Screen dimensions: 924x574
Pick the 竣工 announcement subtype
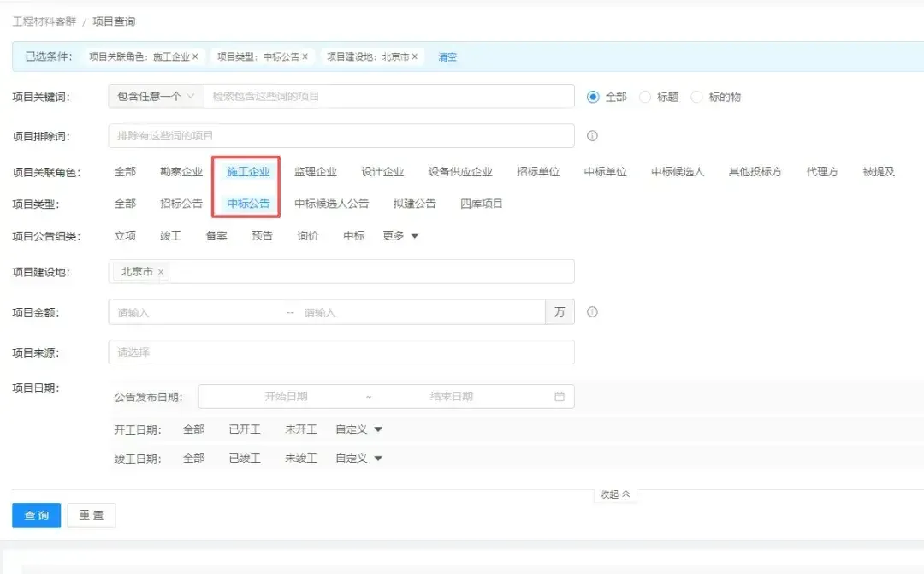(170, 236)
